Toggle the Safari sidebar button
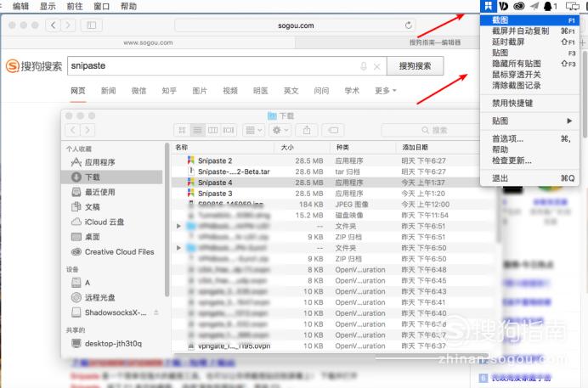The image size is (588, 388). pos(92,25)
